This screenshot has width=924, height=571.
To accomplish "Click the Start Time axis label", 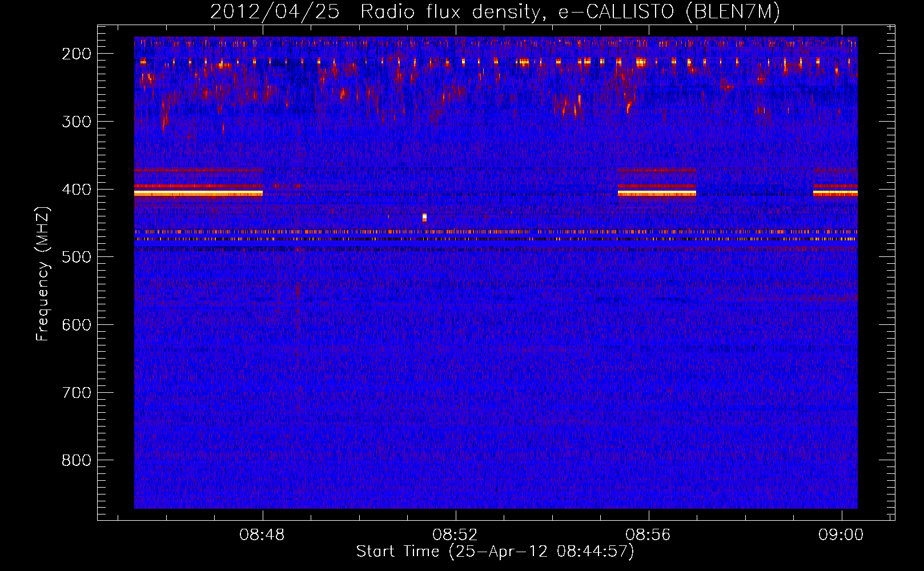I will click(495, 552).
